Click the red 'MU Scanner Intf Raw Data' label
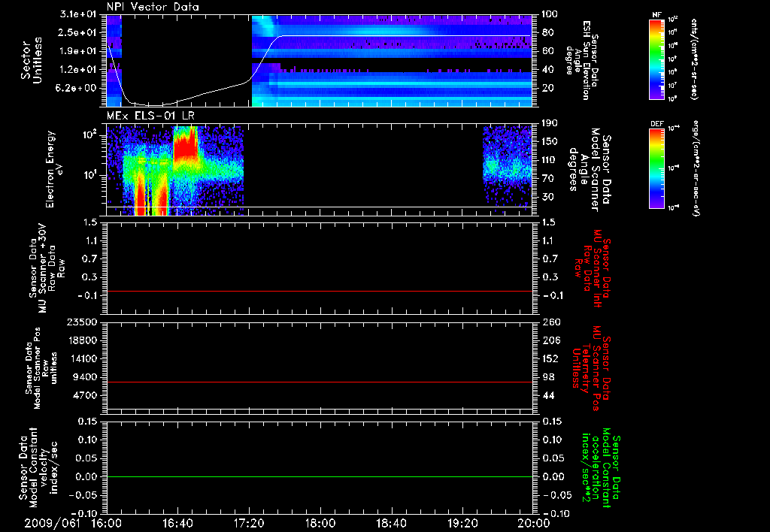 pyautogui.click(x=593, y=268)
